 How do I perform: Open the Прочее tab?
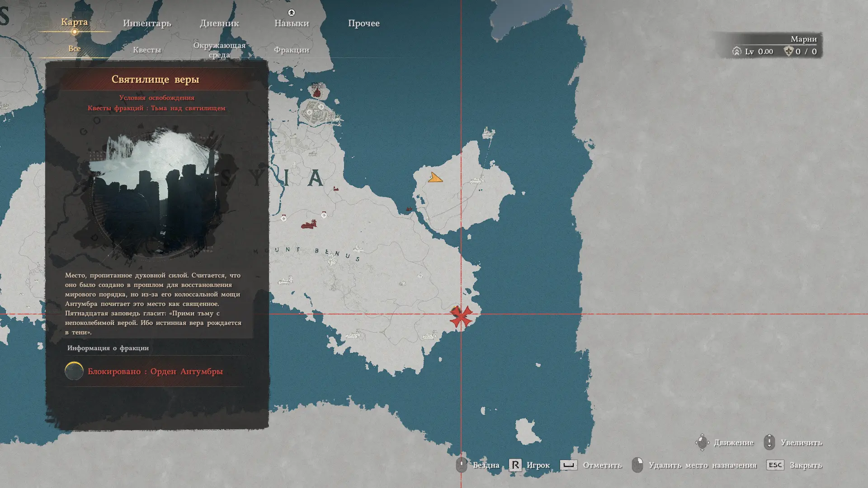364,23
